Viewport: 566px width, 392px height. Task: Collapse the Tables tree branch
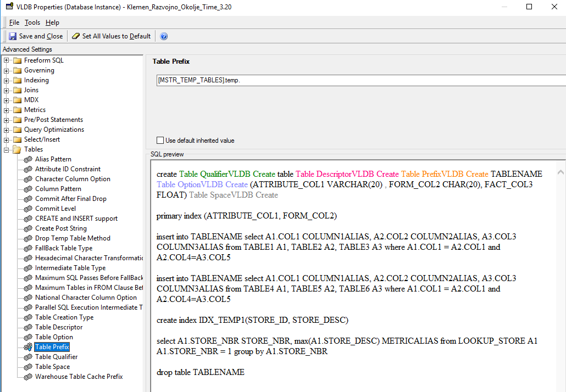(x=5, y=149)
